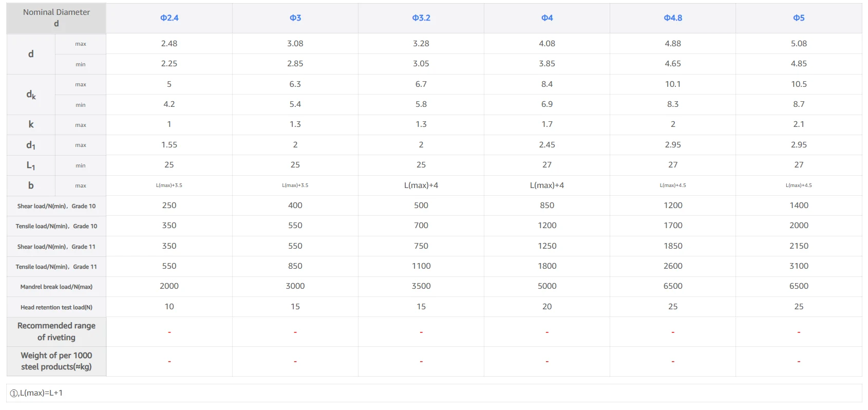Select value 10.5 in dk max row
This screenshot has height=410, width=868.
coord(799,84)
